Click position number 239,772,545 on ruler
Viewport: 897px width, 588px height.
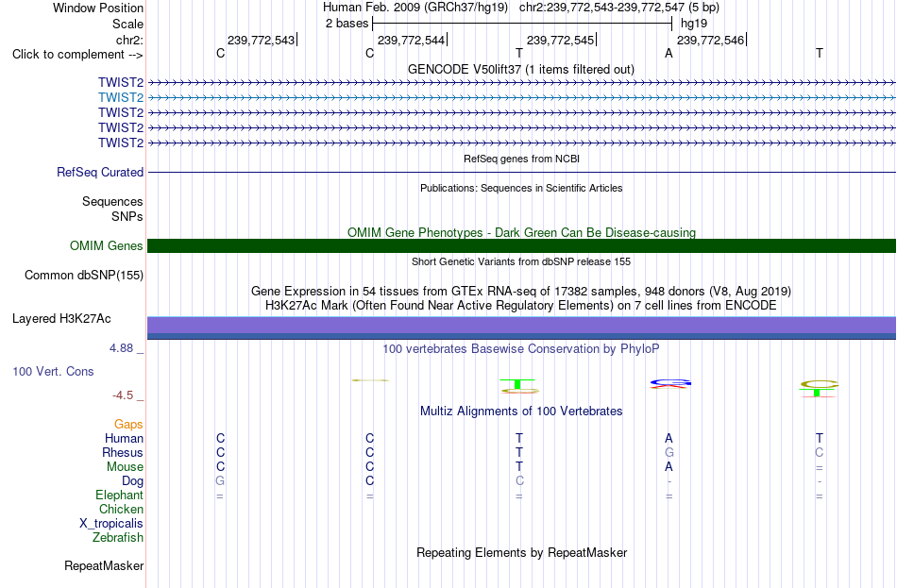click(561, 40)
